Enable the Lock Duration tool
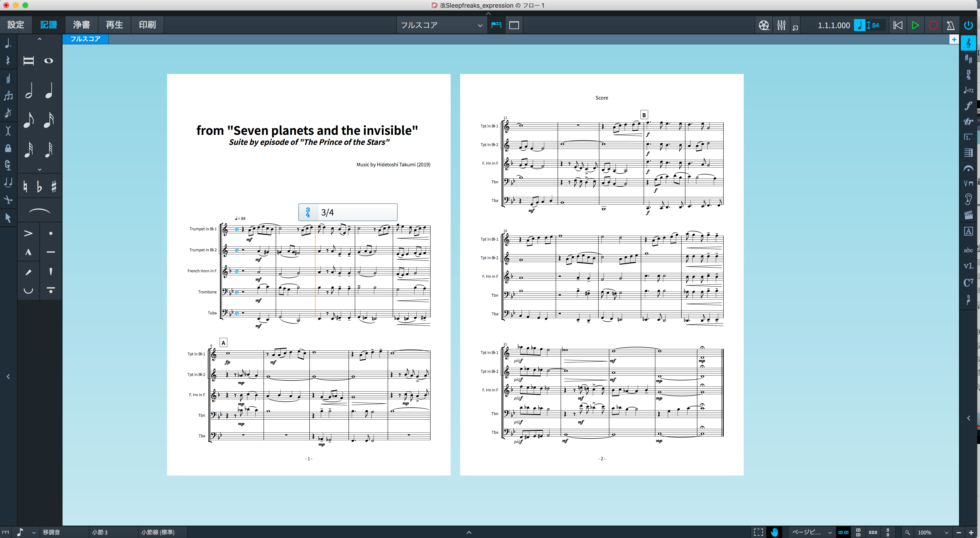This screenshot has height=538, width=980. click(x=8, y=148)
